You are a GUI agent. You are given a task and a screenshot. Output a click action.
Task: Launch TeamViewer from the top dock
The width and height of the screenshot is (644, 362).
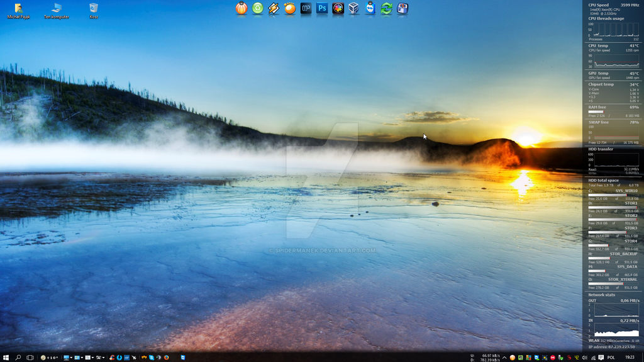click(x=370, y=8)
